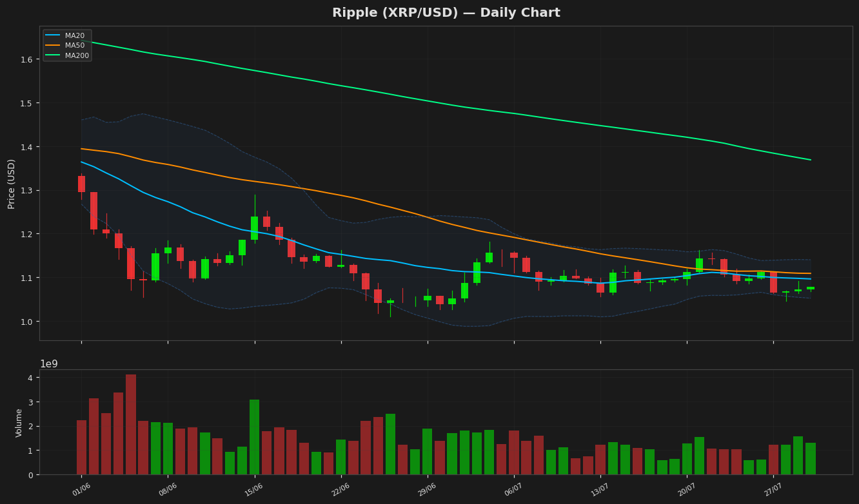Click the 1e9 volume scale label

coord(49,364)
